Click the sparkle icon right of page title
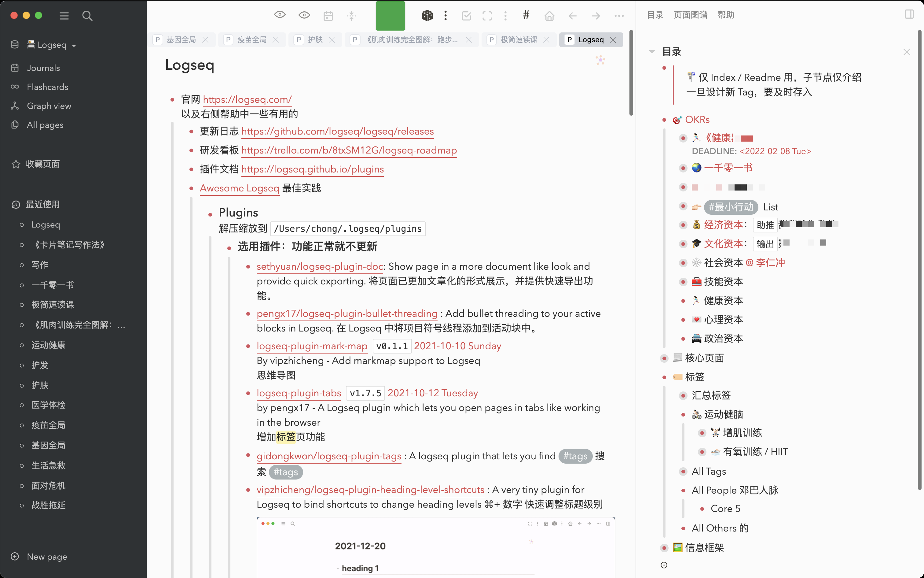 600,60
